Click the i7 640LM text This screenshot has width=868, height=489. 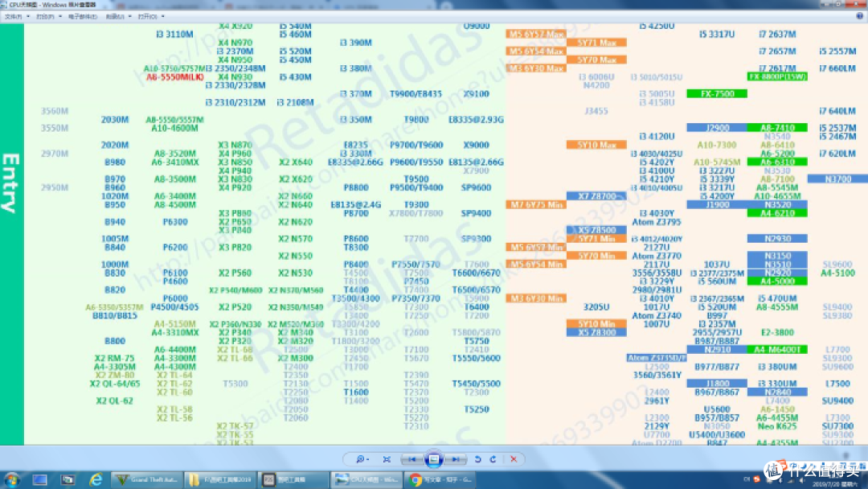point(837,111)
